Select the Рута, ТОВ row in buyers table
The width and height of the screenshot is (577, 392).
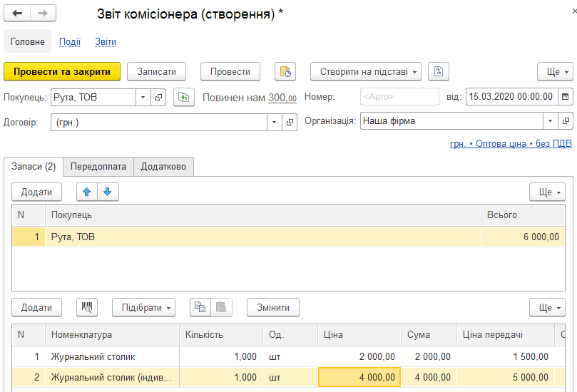tap(288, 237)
